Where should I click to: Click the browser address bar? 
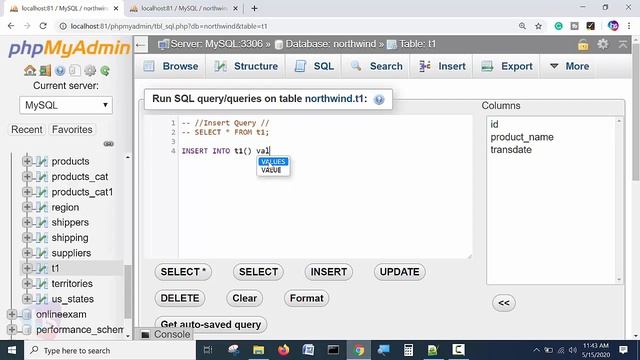[286, 26]
